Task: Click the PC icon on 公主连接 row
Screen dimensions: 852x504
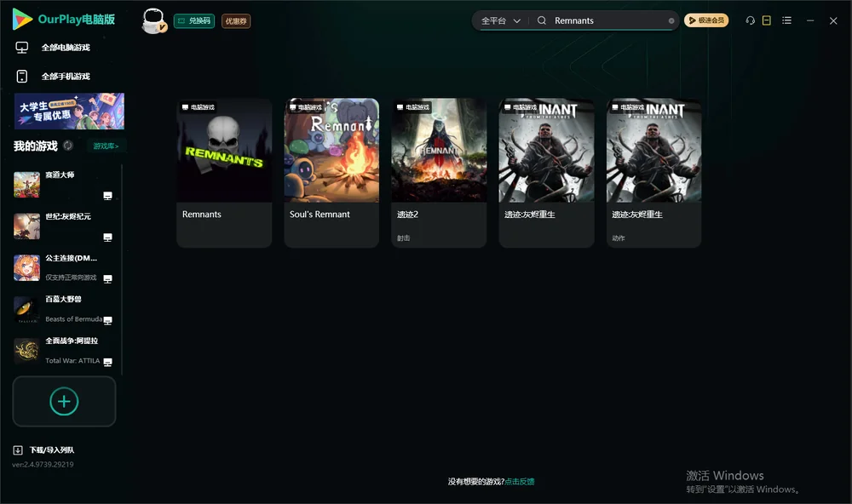Action: (107, 278)
